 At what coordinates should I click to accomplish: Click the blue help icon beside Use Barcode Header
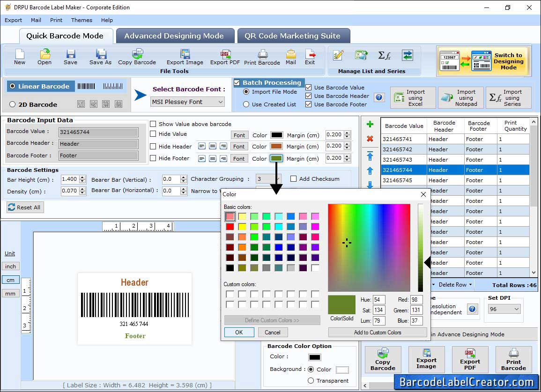pos(379,97)
